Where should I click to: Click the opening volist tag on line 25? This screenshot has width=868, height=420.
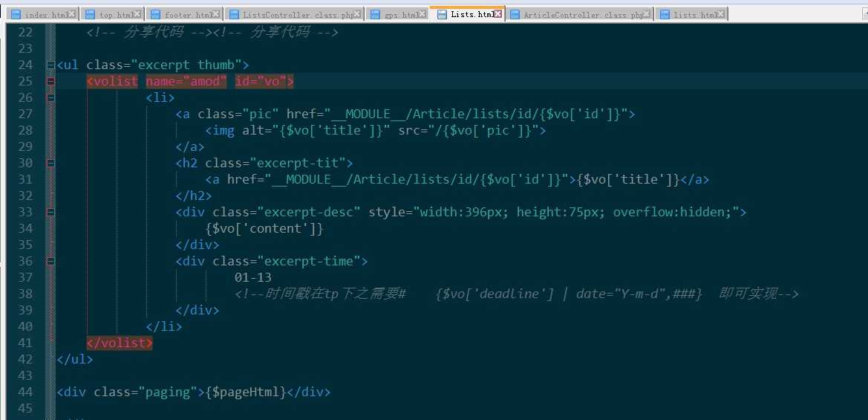pyautogui.click(x=112, y=82)
